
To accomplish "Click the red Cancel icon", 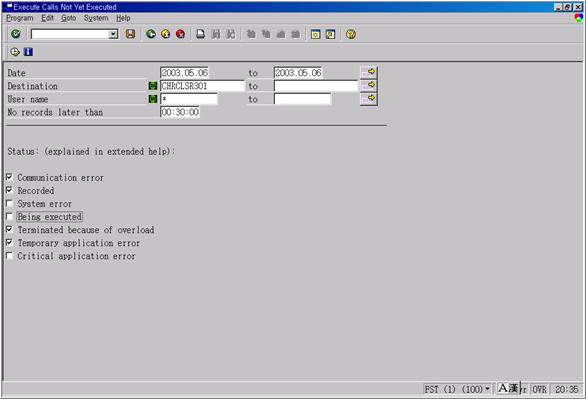I will click(181, 34).
